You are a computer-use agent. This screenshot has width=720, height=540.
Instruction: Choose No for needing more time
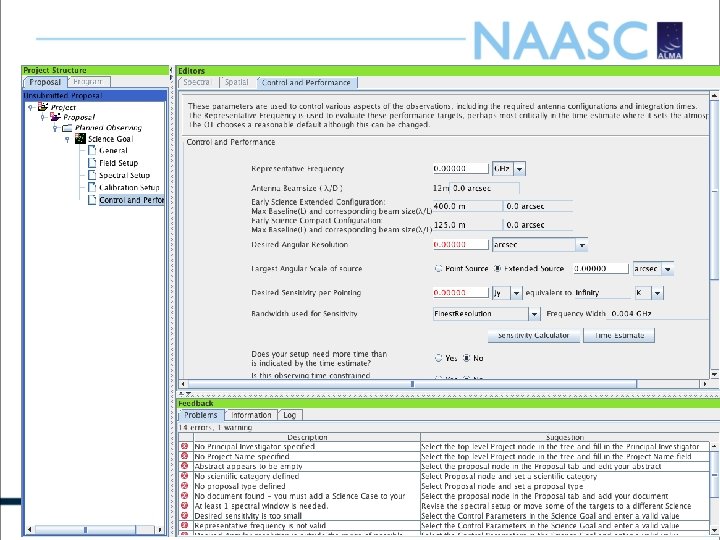point(467,358)
